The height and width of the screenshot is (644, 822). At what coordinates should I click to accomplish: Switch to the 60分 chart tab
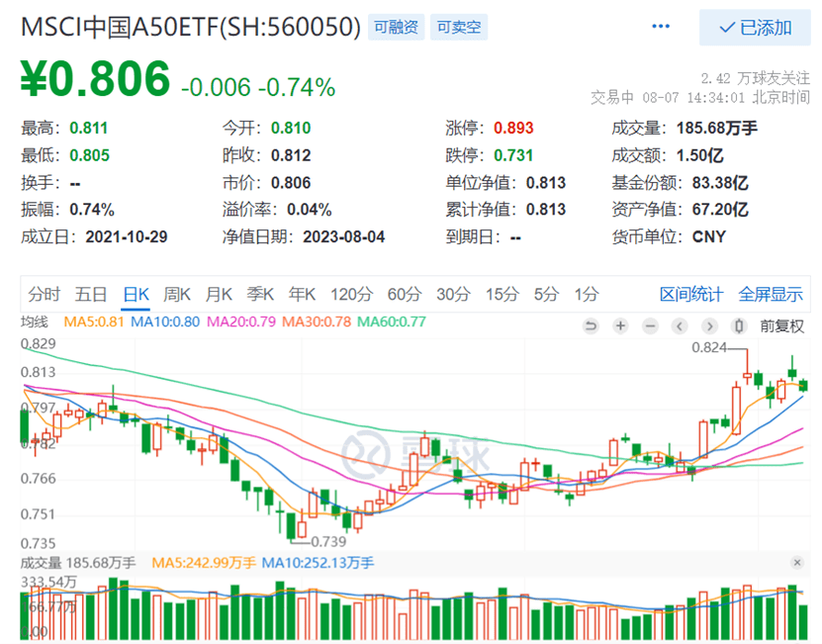pos(404,294)
